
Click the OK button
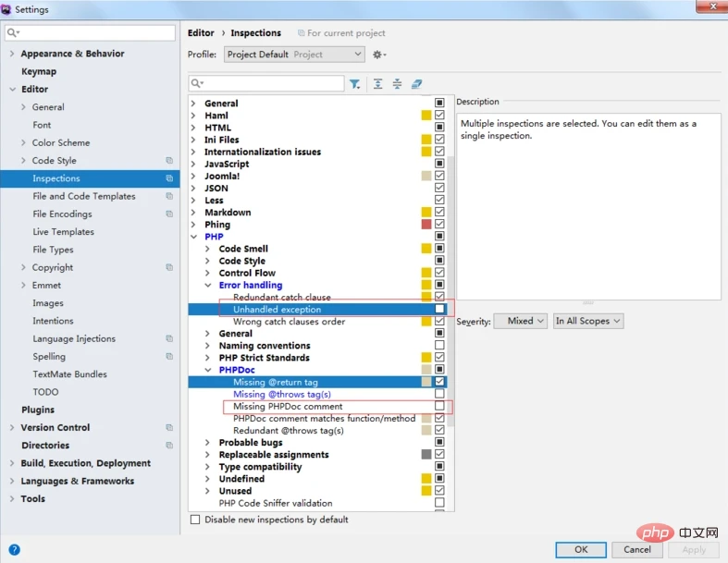click(x=581, y=549)
